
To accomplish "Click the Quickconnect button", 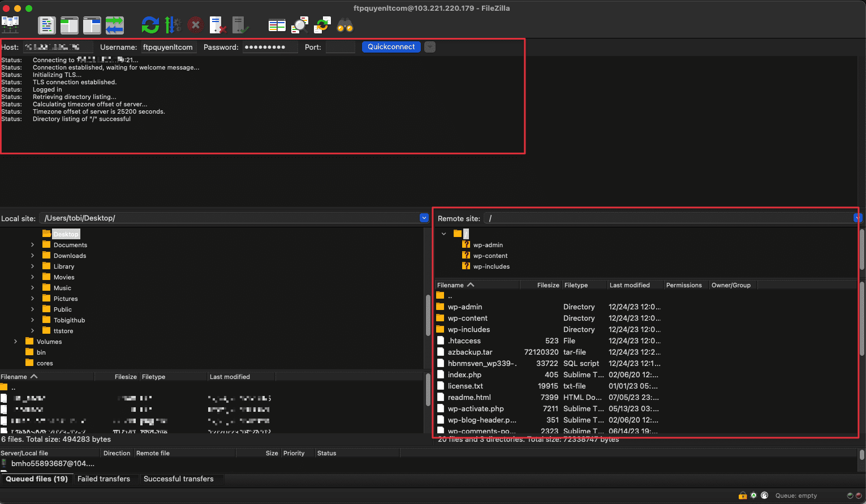I will (391, 47).
